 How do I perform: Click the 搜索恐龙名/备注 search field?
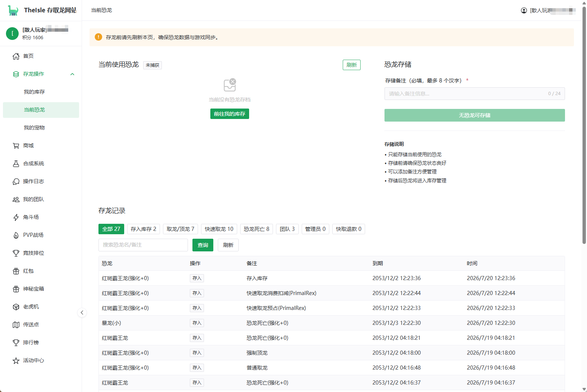pos(143,245)
